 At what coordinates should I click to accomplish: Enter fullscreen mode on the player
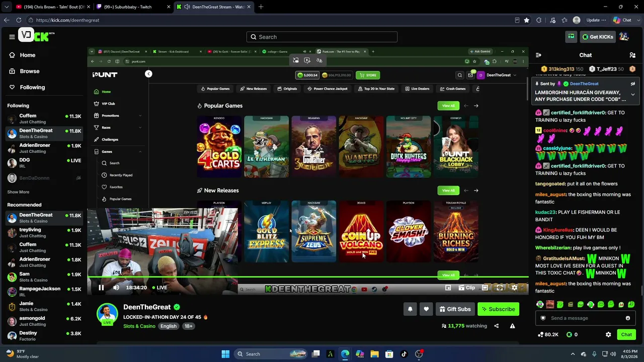(x=500, y=288)
